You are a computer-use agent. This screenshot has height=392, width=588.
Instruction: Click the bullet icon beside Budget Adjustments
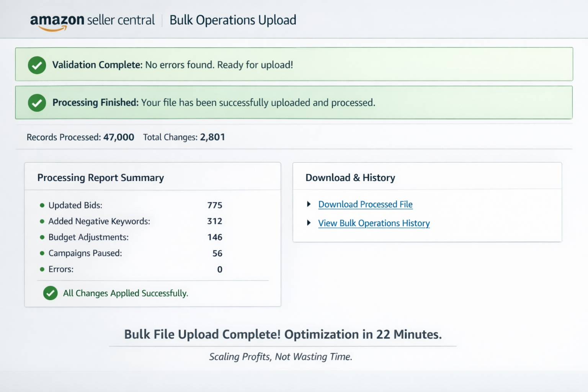pos(42,237)
